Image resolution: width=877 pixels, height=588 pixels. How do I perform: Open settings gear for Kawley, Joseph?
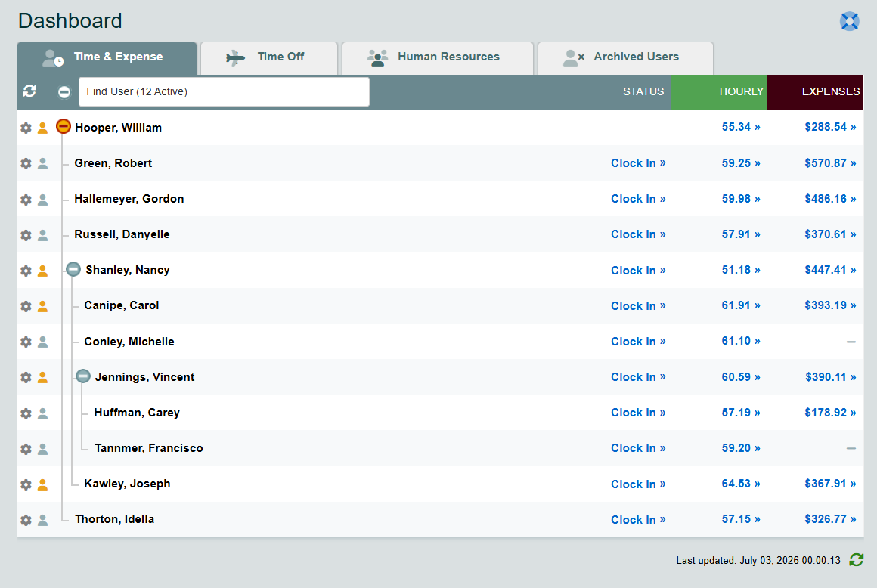point(26,484)
